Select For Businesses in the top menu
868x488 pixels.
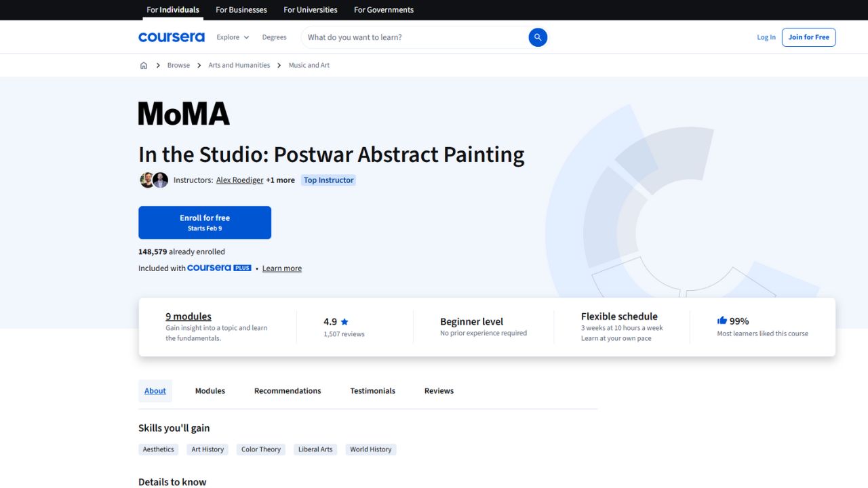point(241,9)
